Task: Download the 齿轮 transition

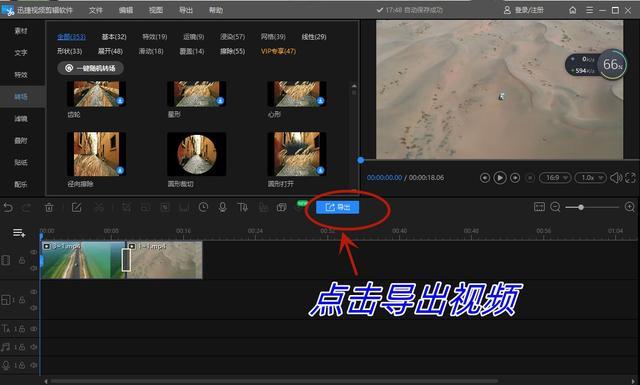Action: point(120,100)
